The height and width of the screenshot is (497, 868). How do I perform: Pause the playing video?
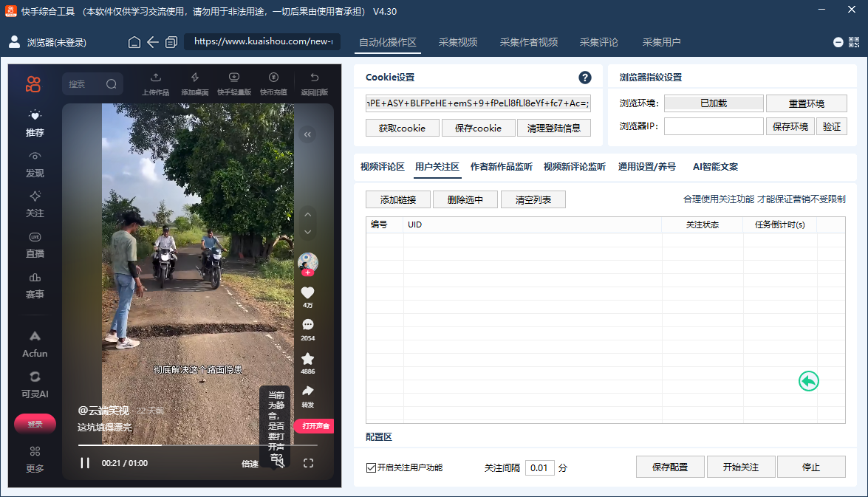click(84, 461)
